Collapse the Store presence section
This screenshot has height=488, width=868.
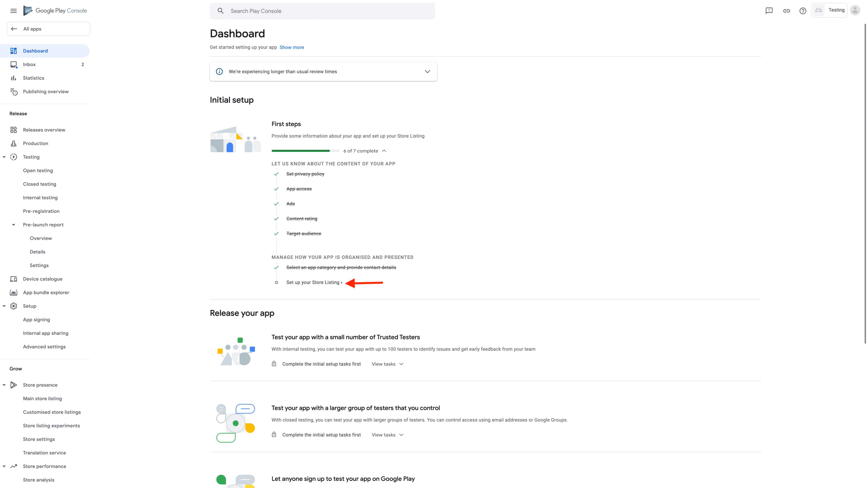click(4, 385)
